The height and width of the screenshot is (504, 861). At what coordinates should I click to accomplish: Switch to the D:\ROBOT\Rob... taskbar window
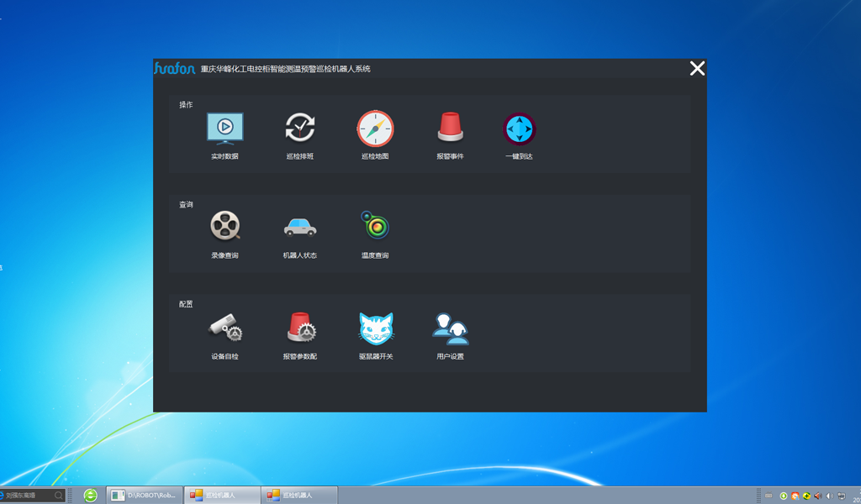coord(145,496)
